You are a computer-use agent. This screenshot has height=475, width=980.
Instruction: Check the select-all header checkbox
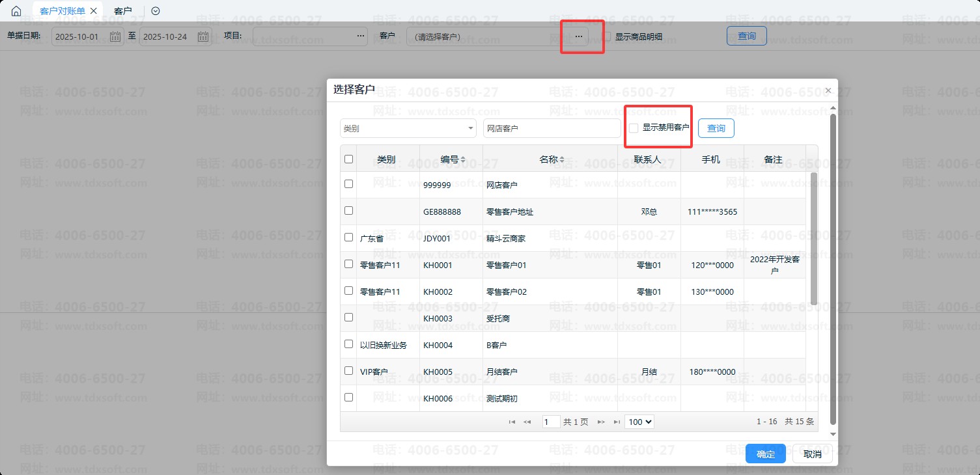tap(348, 159)
